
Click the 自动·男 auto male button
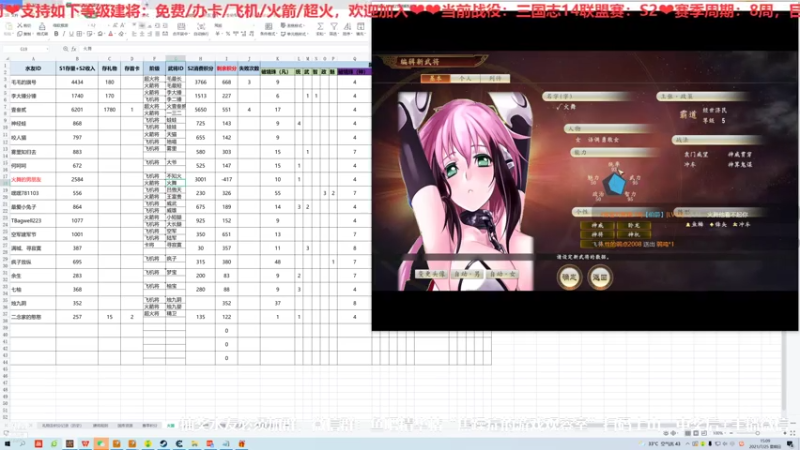coord(467,274)
